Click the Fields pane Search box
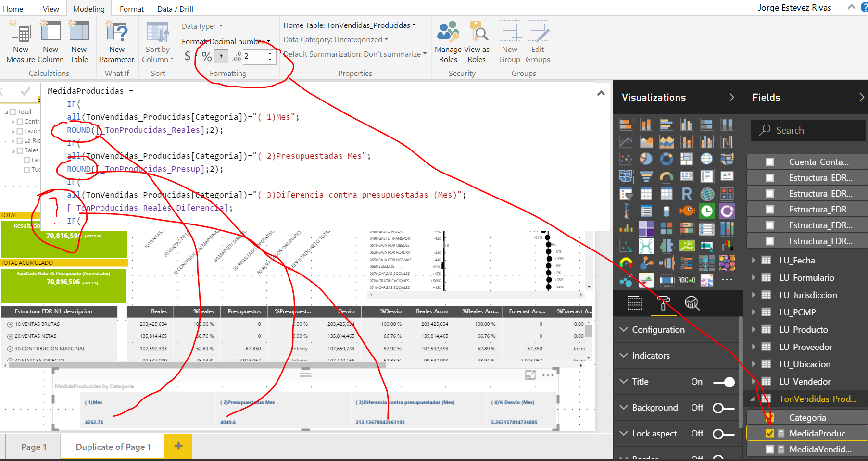Viewport: 868px width, 461px height. click(x=808, y=130)
